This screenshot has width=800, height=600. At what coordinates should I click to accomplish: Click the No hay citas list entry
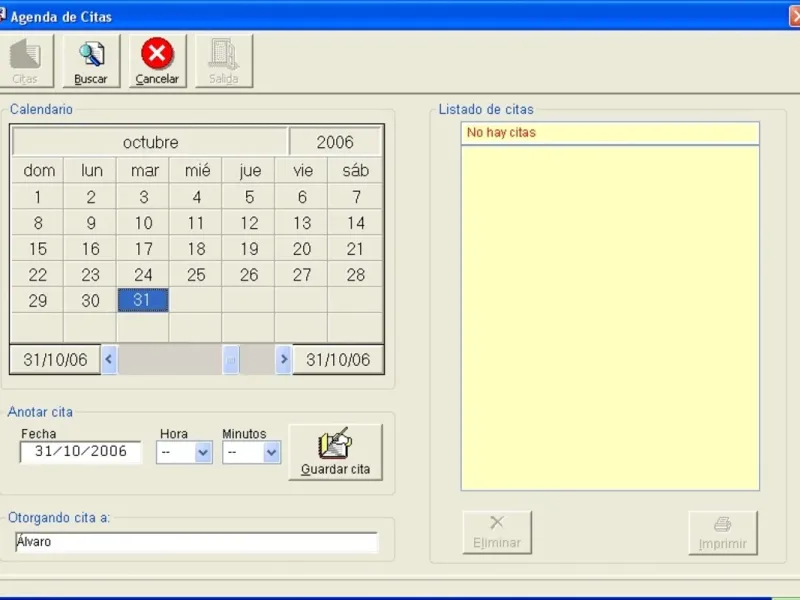(x=610, y=133)
